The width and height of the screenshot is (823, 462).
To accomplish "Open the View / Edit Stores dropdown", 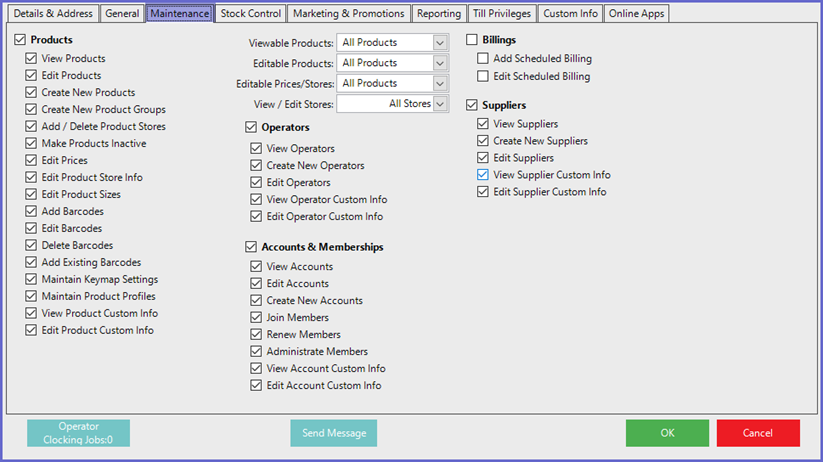I will (x=441, y=104).
